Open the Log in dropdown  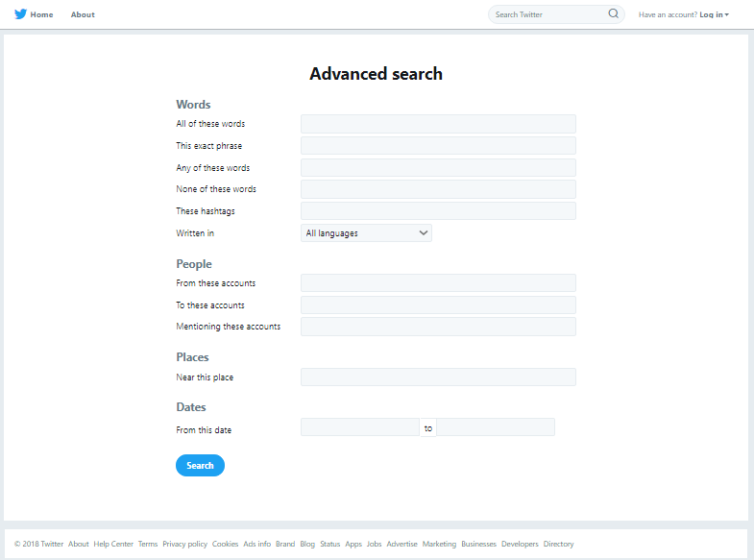tap(714, 14)
